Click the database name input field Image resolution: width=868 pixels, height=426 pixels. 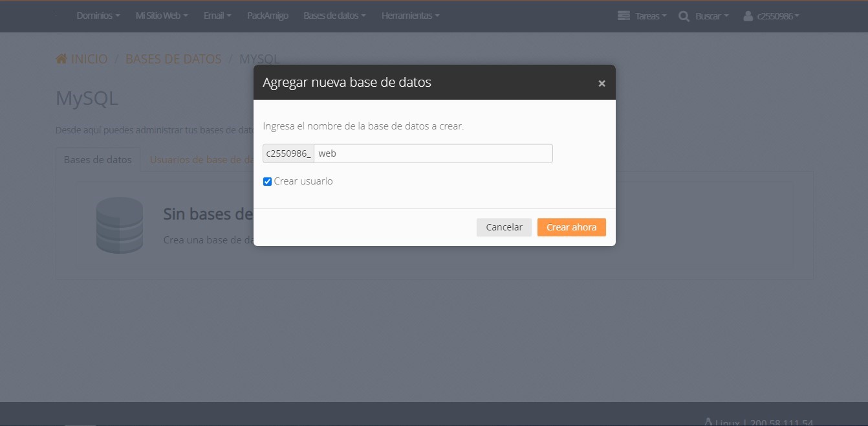point(433,153)
